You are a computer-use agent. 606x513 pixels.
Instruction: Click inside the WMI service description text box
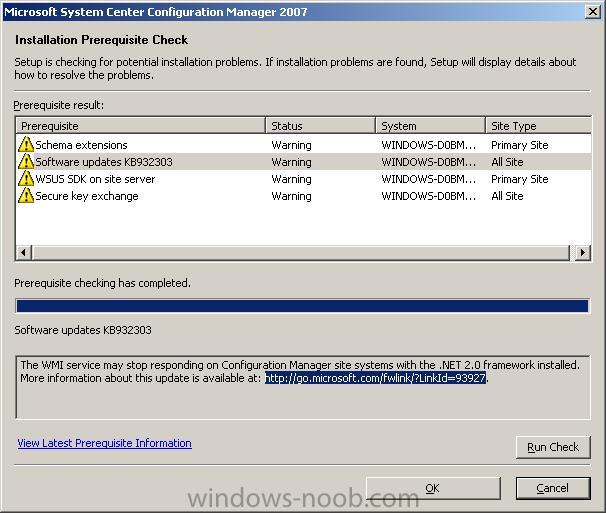click(x=303, y=387)
